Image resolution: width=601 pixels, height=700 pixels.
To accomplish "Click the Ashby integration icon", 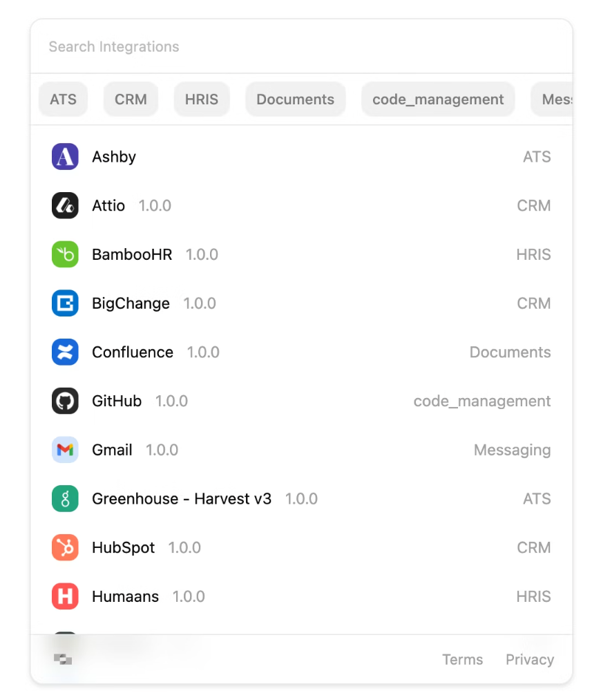I will 64,156.
